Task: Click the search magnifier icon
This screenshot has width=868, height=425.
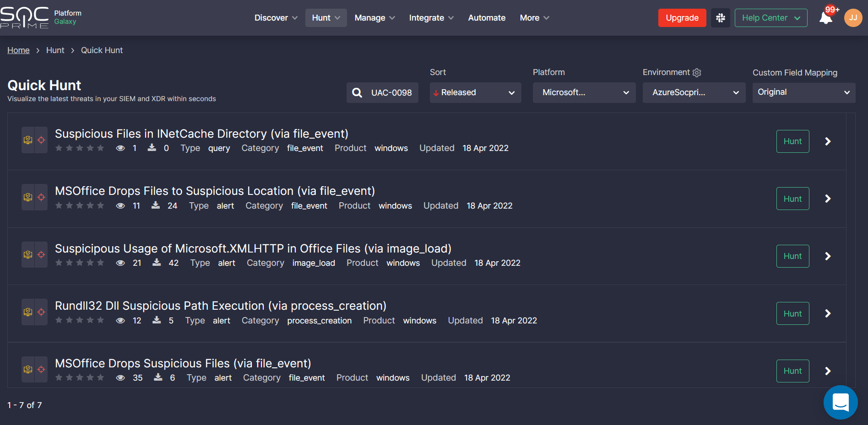Action: (357, 93)
